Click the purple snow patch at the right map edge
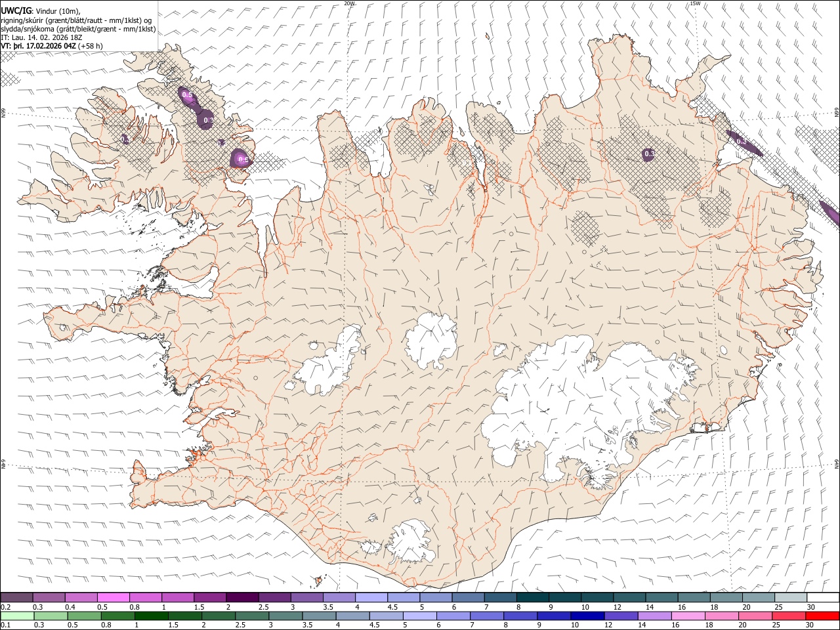The height and width of the screenshot is (630, 840). point(831,213)
